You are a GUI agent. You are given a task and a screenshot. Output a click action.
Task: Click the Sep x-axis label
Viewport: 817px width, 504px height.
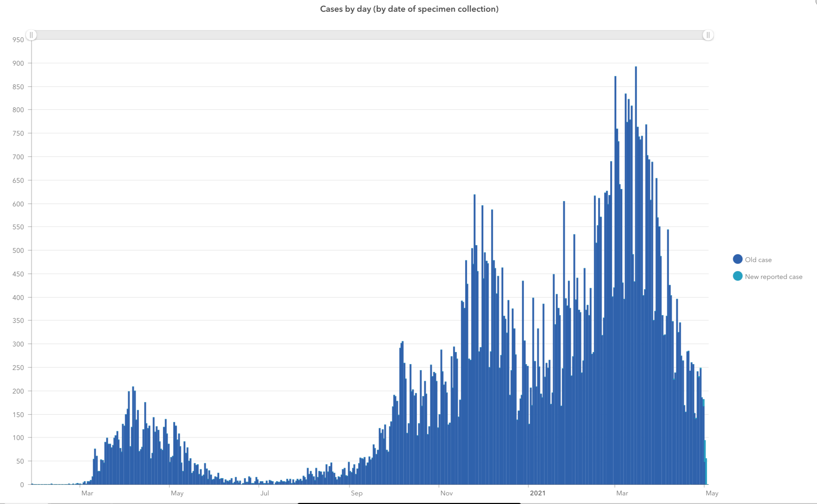coord(356,493)
